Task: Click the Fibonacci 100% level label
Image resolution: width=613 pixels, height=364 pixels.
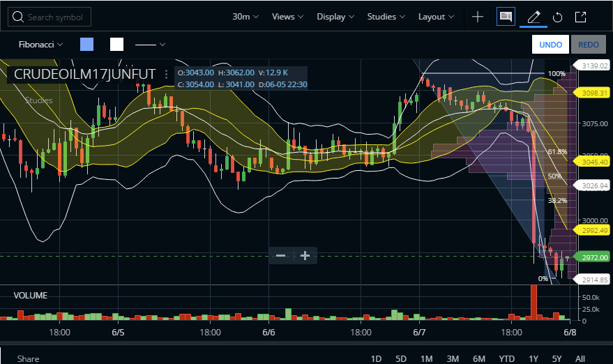Action: (x=557, y=73)
